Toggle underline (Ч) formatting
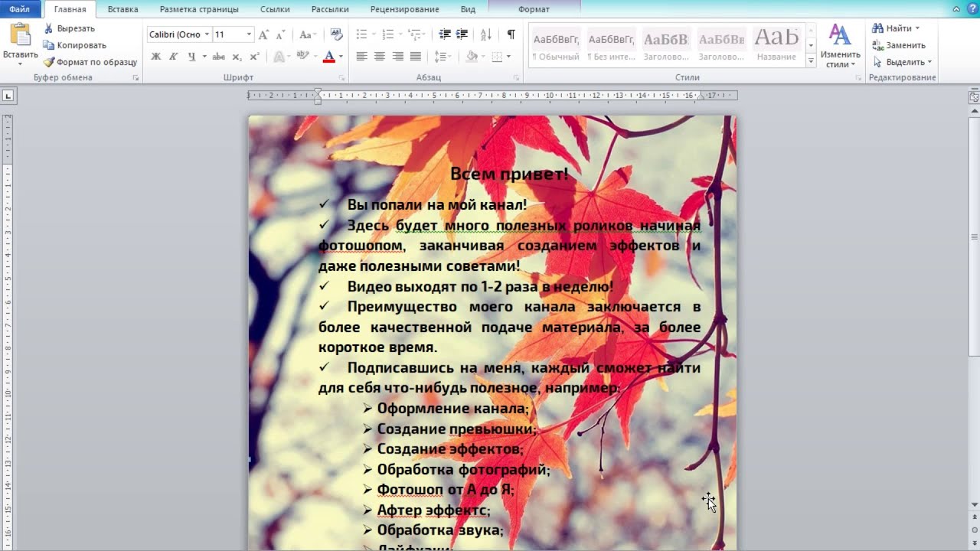The image size is (980, 551). click(x=191, y=57)
